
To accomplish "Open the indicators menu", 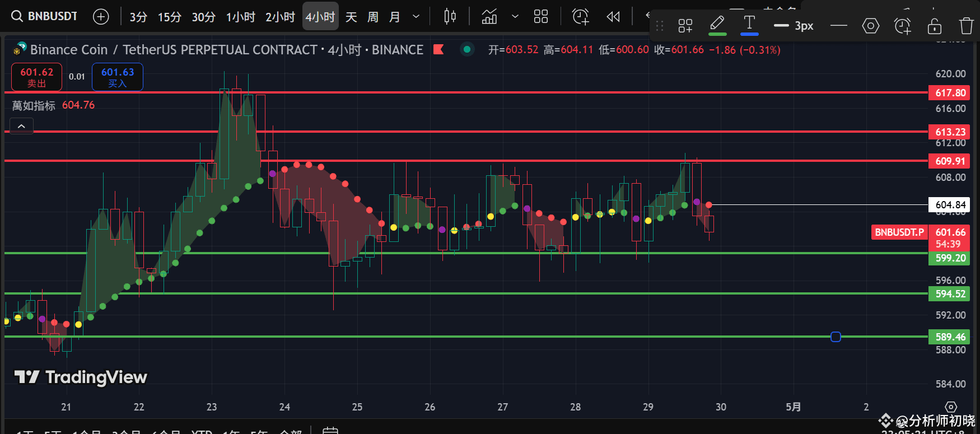I will click(489, 17).
